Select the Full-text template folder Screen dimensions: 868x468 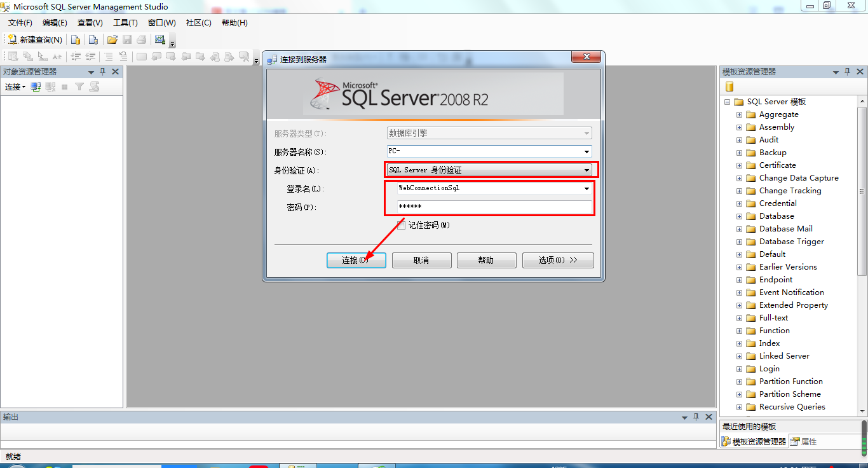[773, 318]
